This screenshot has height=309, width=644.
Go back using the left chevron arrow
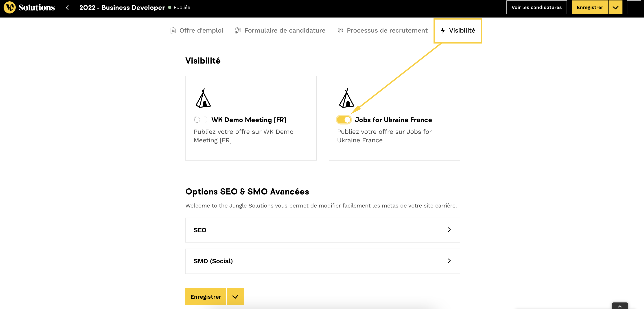[67, 7]
